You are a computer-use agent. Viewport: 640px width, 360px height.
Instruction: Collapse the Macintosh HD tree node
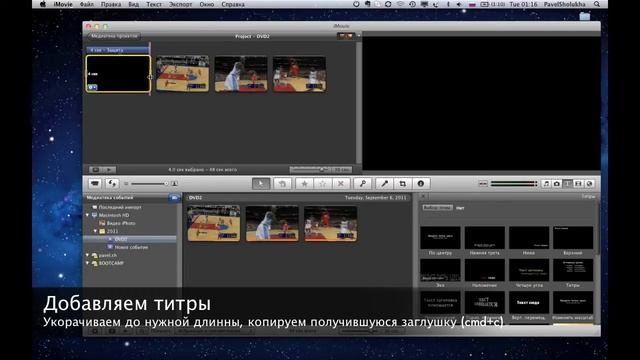(x=87, y=215)
